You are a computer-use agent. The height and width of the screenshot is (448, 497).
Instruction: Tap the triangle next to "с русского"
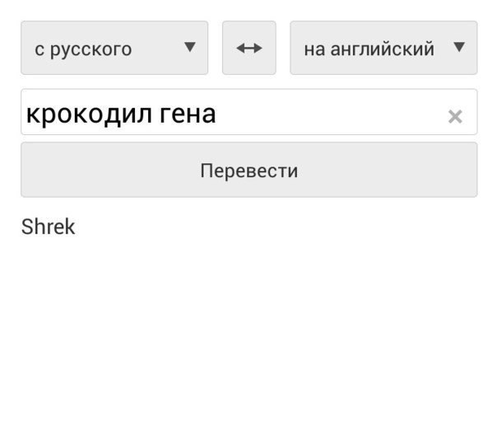click(190, 47)
